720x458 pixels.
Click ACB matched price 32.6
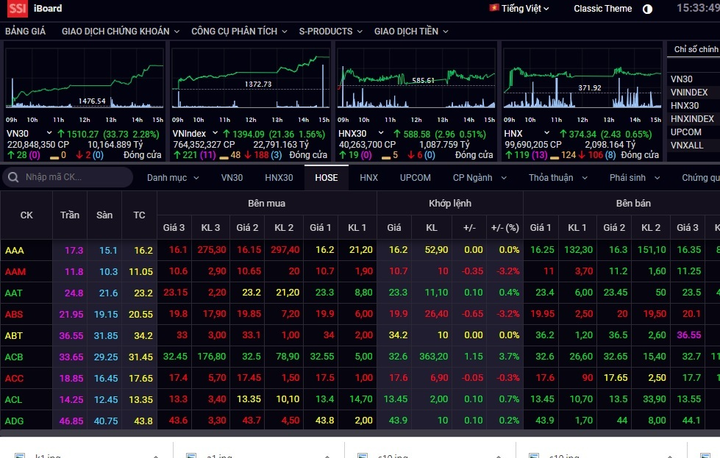(398, 356)
